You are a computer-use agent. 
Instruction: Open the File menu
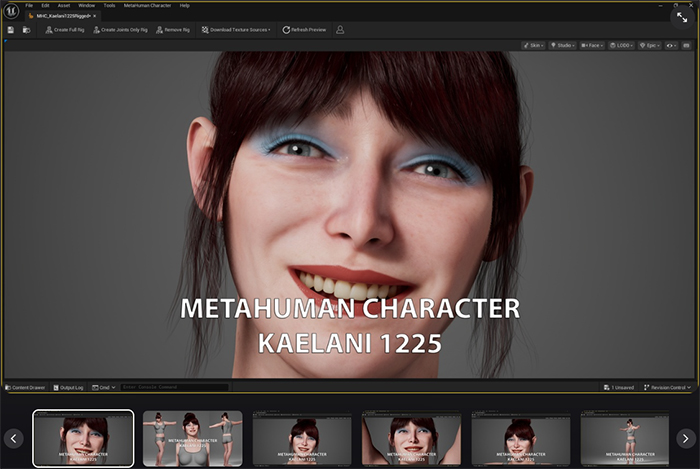pos(29,5)
